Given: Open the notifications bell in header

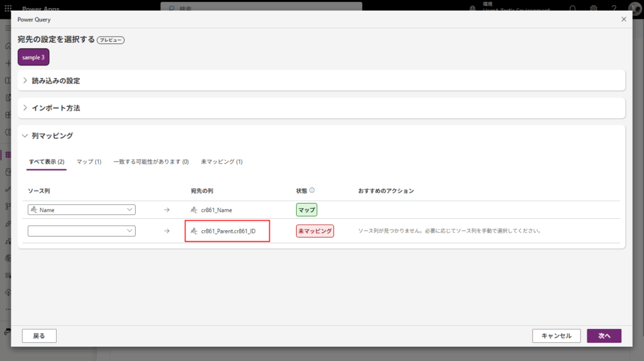Looking at the screenshot, I should click(573, 9).
